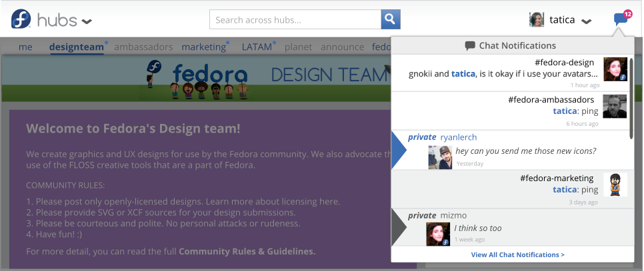644x271 pixels.
Task: Open the #fedora-design notification
Action: pyautogui.click(x=512, y=73)
